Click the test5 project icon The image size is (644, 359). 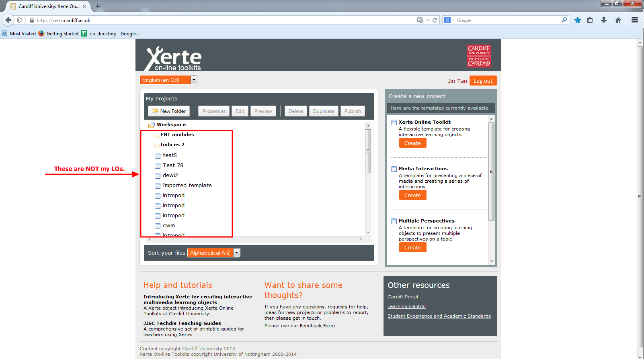[158, 155]
